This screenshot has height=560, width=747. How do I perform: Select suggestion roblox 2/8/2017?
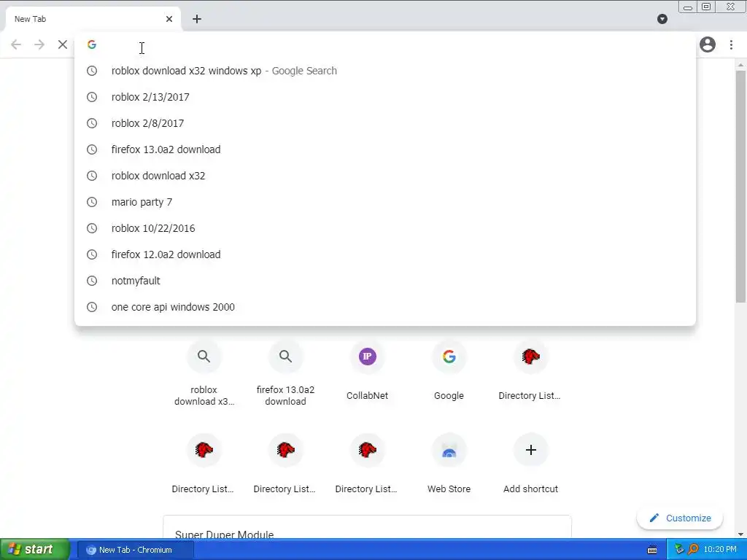pyautogui.click(x=385, y=123)
